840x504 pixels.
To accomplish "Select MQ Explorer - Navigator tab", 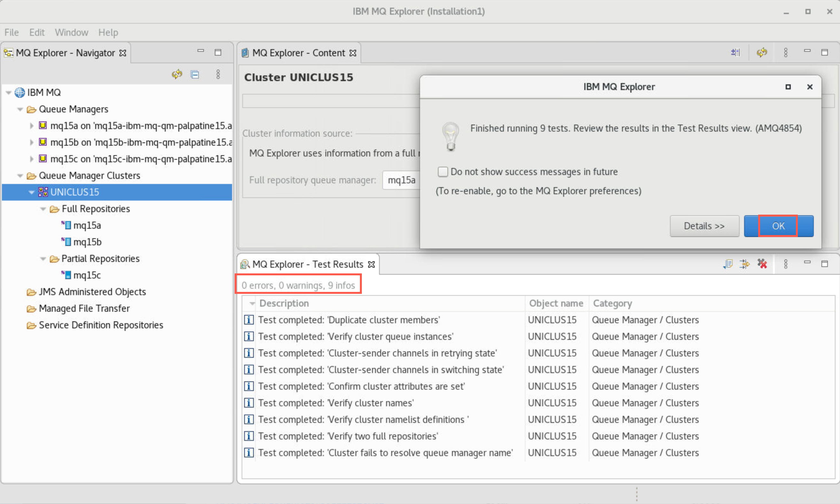I will (x=66, y=53).
